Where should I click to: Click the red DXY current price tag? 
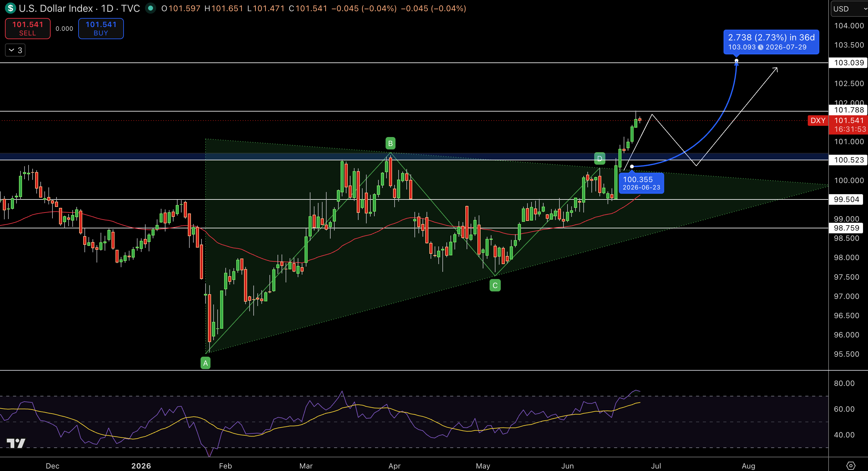point(818,120)
